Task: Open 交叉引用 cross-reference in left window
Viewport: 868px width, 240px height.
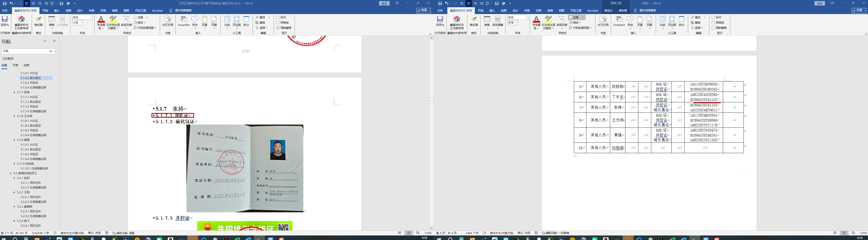Action: pos(168,21)
